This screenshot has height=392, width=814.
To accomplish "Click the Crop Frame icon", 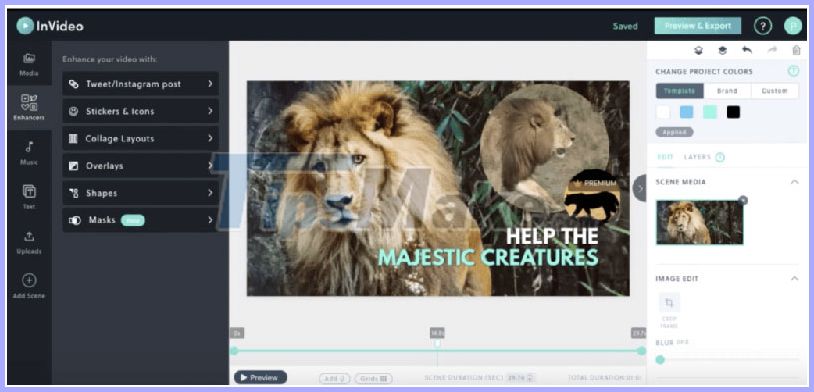I will (x=669, y=302).
